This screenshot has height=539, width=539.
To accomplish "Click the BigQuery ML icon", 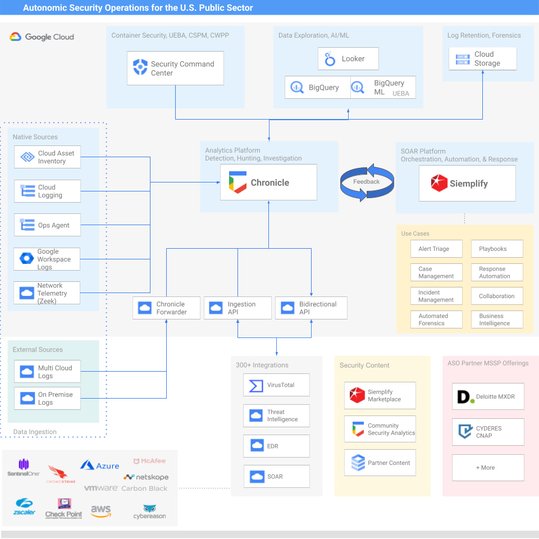I will [358, 87].
